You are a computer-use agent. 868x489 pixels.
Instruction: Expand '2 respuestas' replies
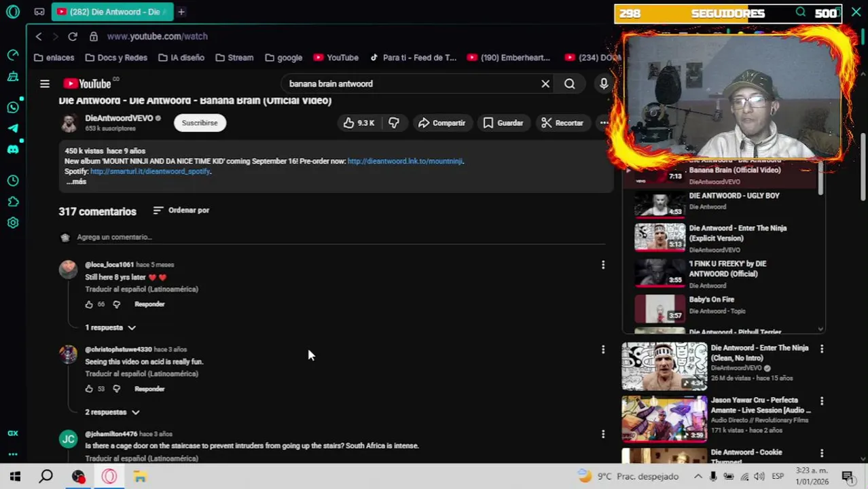[112, 412]
